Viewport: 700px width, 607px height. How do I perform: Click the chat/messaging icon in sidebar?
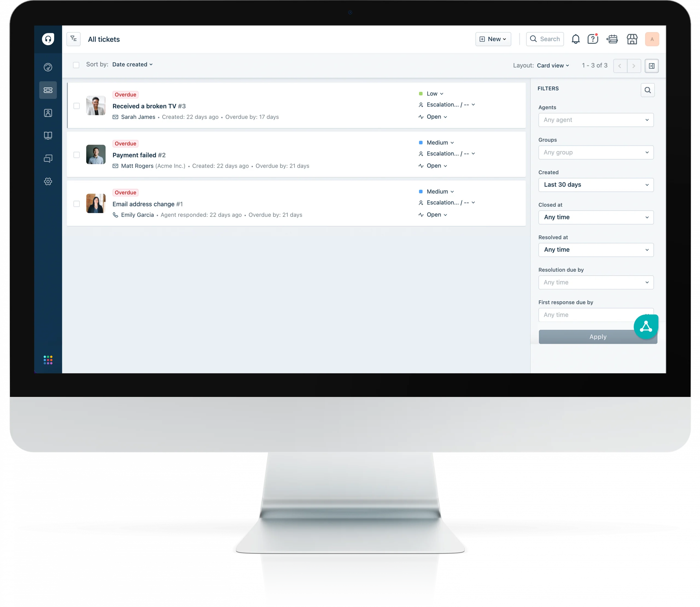pyautogui.click(x=48, y=158)
